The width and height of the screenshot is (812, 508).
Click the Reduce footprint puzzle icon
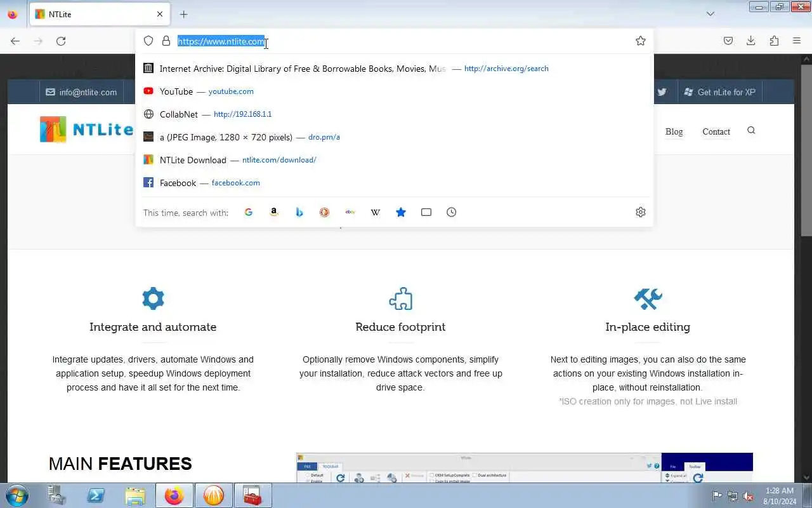[x=400, y=298]
